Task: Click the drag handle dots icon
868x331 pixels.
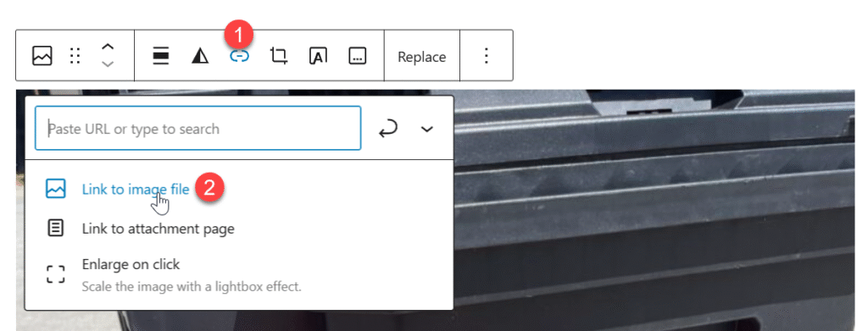Action: click(x=75, y=56)
